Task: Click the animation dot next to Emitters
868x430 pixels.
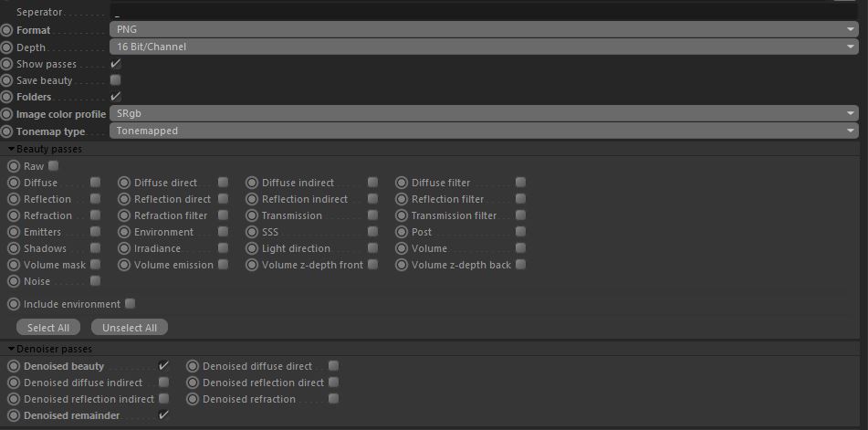Action: pos(14,232)
